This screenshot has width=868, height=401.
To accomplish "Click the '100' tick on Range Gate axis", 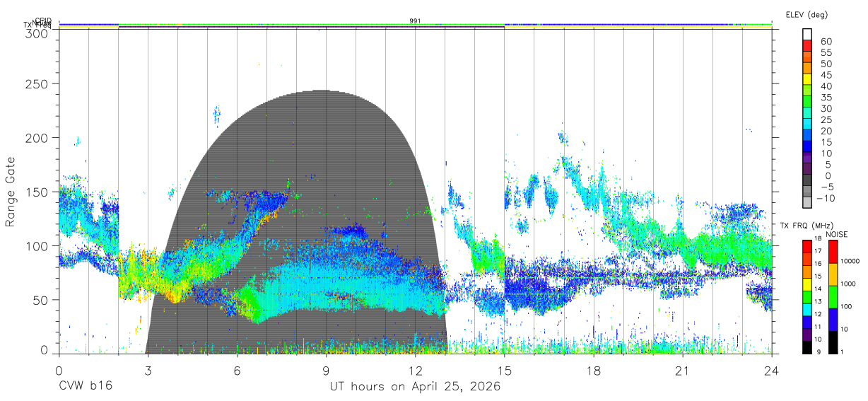I will [x=35, y=246].
